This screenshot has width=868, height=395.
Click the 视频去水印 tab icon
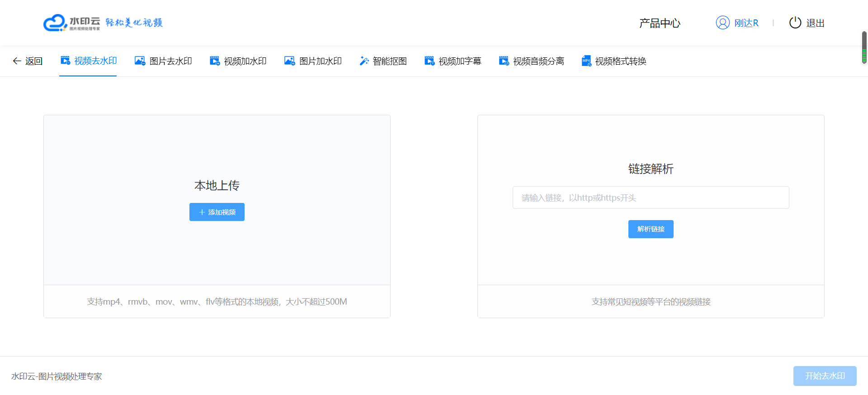65,61
